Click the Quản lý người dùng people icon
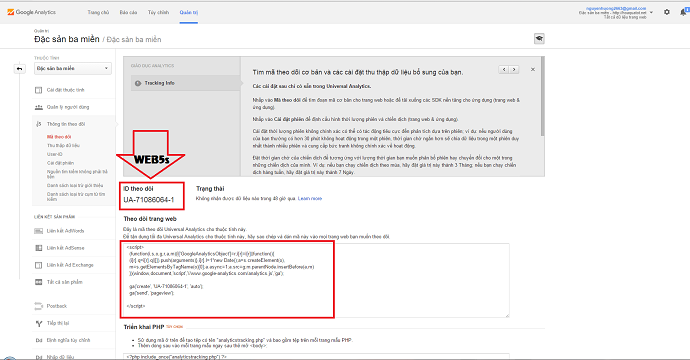690x360 pixels. (39, 107)
